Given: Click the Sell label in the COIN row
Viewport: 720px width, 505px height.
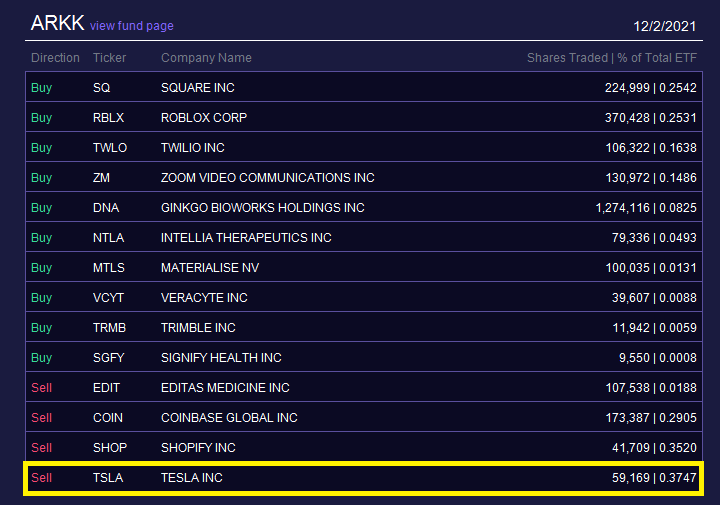Looking at the screenshot, I should pyautogui.click(x=41, y=418).
